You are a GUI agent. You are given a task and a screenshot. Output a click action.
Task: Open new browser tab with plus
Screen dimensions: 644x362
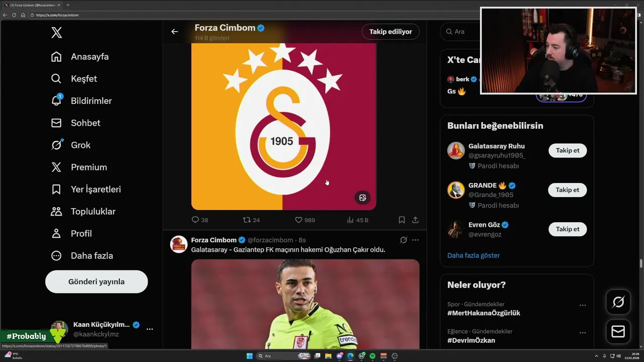coord(68,5)
